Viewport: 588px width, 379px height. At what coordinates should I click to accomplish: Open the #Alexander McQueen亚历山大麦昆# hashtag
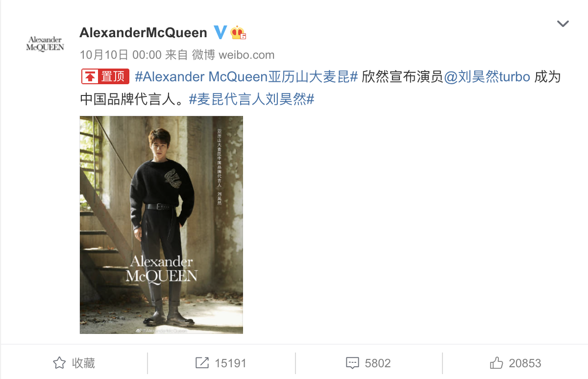point(246,77)
